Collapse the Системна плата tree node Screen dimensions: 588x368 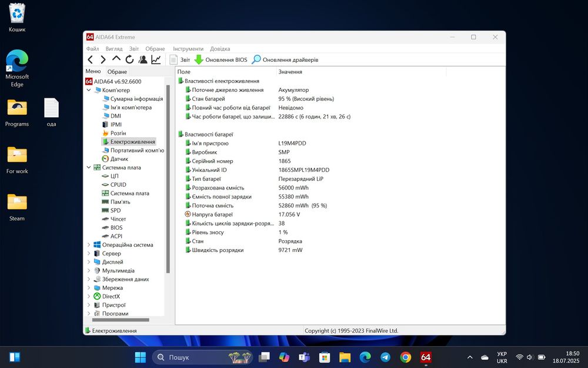(89, 167)
